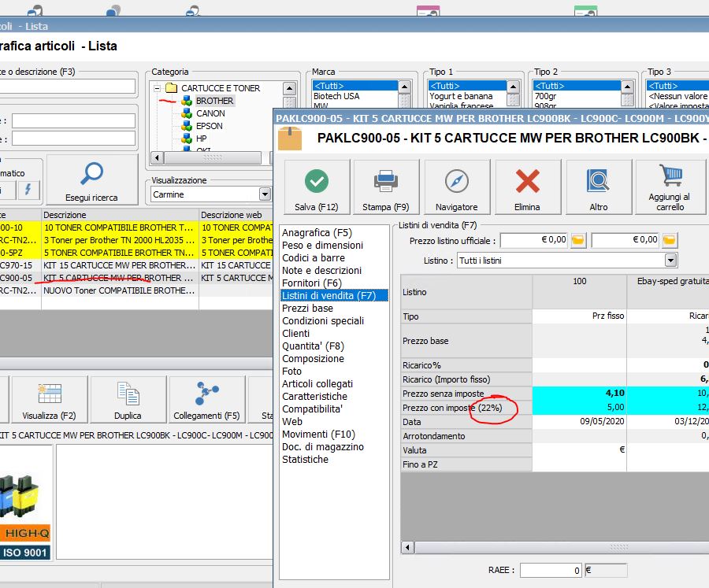The image size is (709, 588).
Task: Click the second folder icon beside the second price field
Action: click(x=669, y=240)
